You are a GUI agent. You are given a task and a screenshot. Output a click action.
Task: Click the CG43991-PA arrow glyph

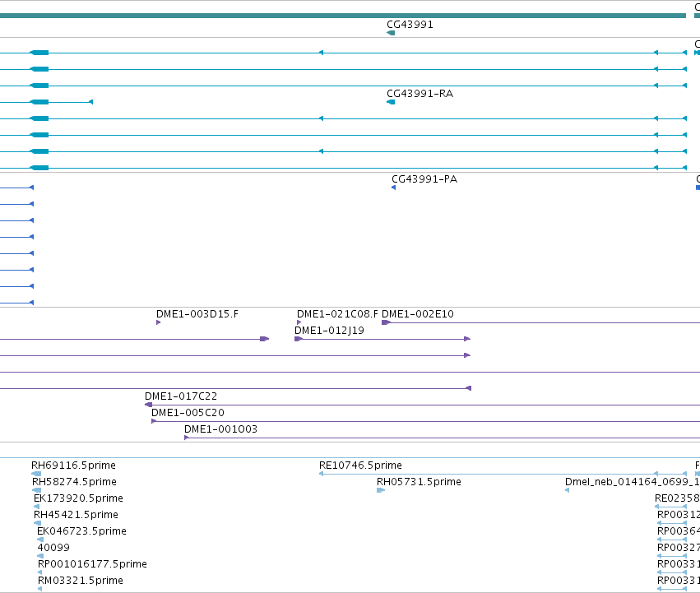pos(394,188)
